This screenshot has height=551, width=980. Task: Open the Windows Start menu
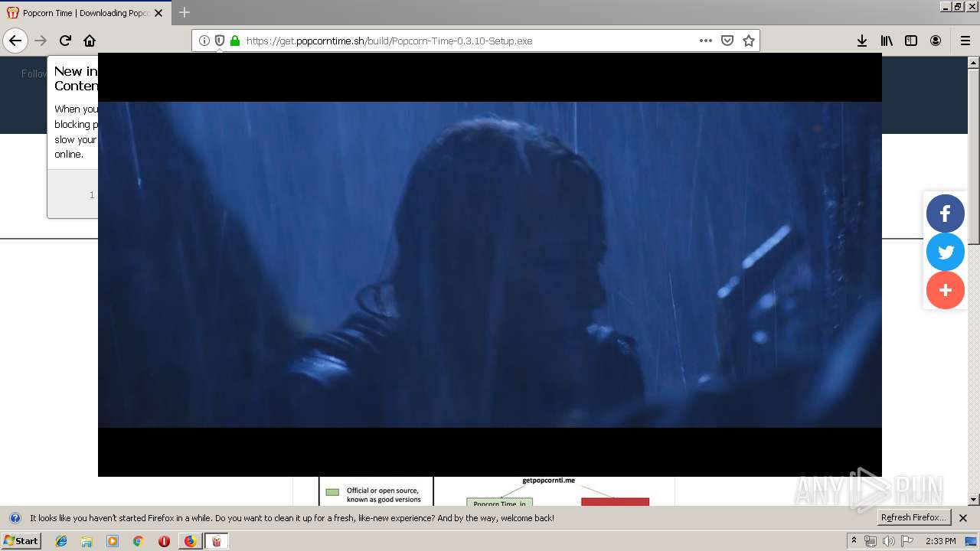tap(21, 540)
